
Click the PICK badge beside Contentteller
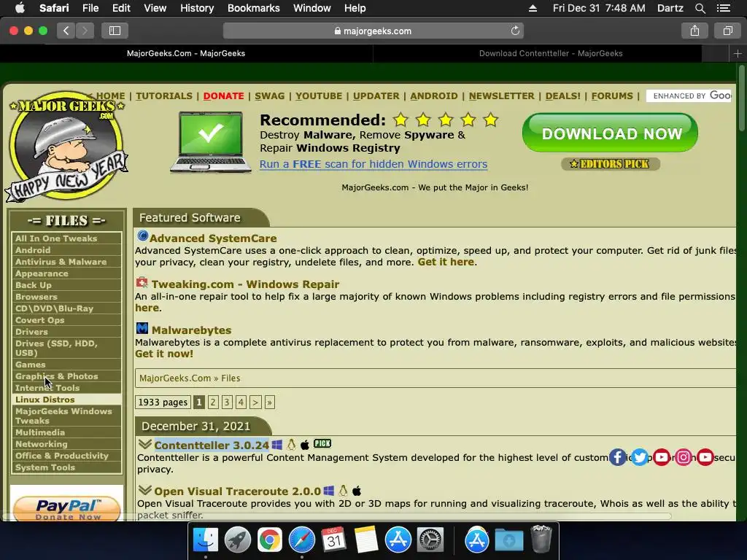click(322, 444)
